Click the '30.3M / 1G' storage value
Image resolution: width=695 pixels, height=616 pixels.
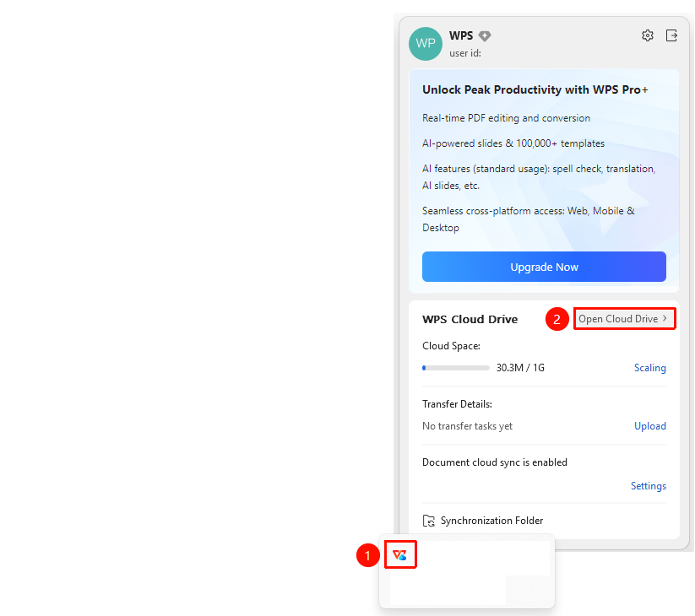click(520, 368)
